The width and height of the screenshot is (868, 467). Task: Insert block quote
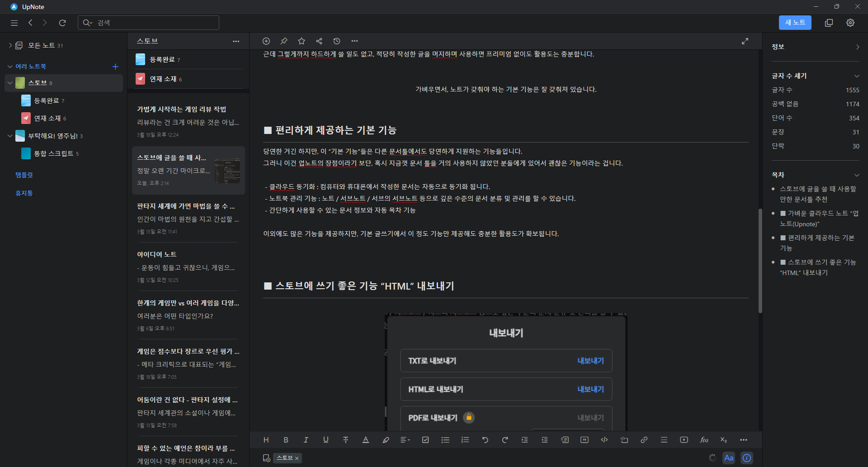click(x=585, y=440)
